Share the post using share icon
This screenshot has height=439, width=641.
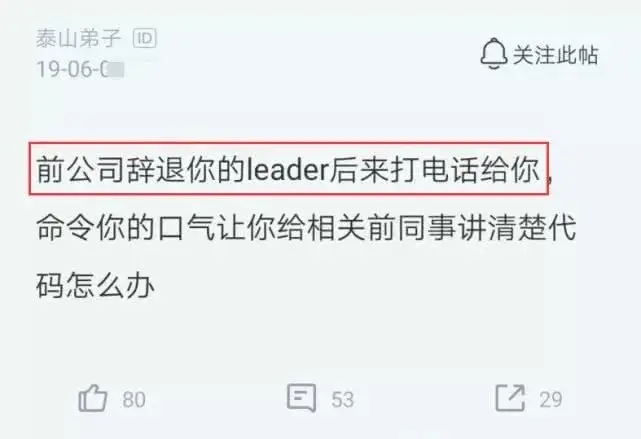click(x=510, y=398)
